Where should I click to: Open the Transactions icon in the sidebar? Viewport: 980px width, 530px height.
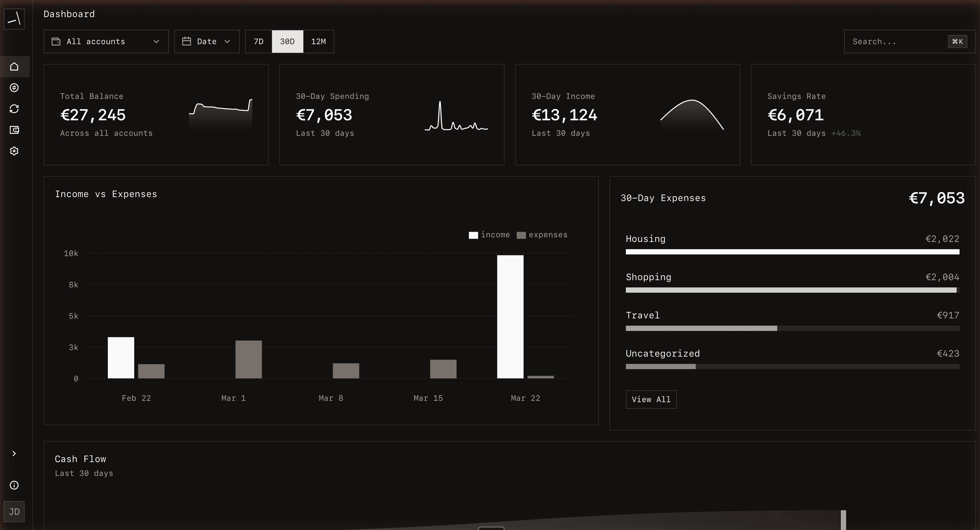pyautogui.click(x=14, y=88)
